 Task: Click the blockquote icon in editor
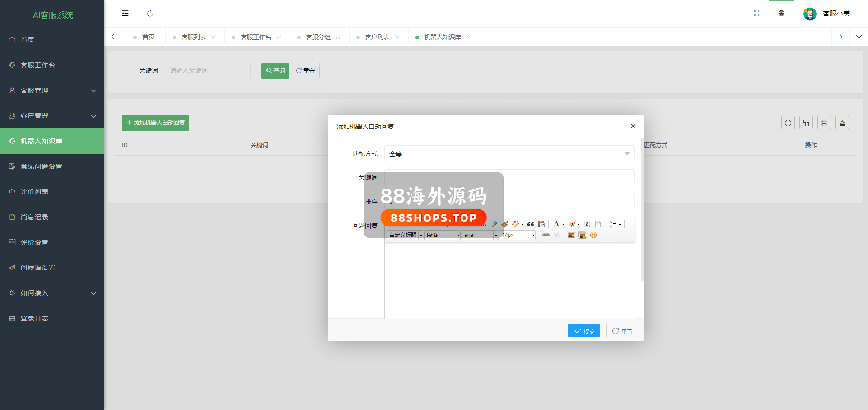pyautogui.click(x=531, y=224)
